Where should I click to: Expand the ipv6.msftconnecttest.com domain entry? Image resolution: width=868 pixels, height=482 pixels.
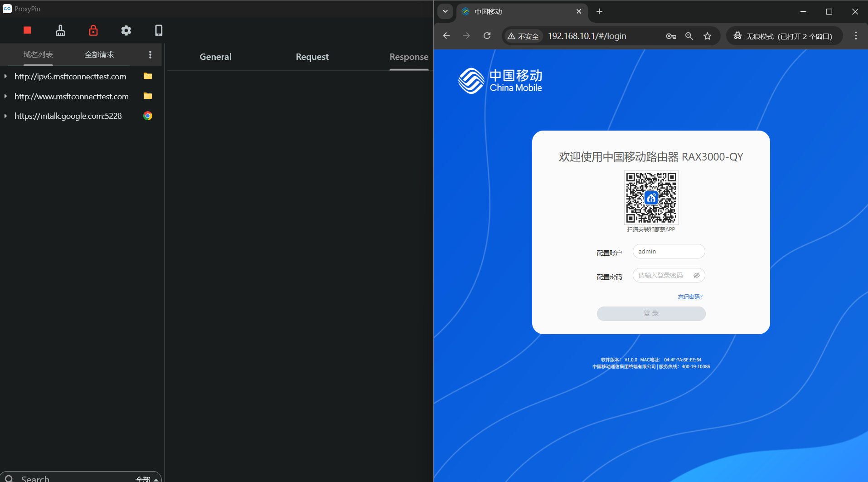click(5, 77)
